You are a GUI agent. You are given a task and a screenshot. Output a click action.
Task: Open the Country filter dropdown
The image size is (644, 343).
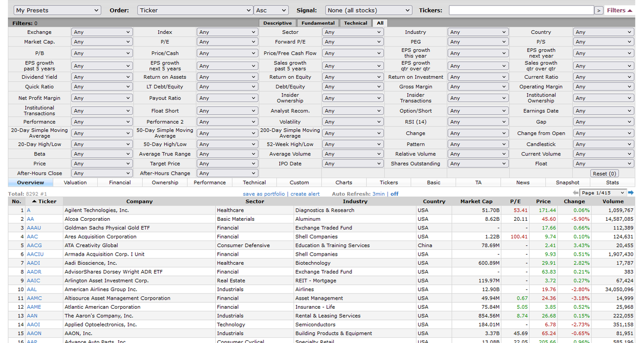click(603, 32)
